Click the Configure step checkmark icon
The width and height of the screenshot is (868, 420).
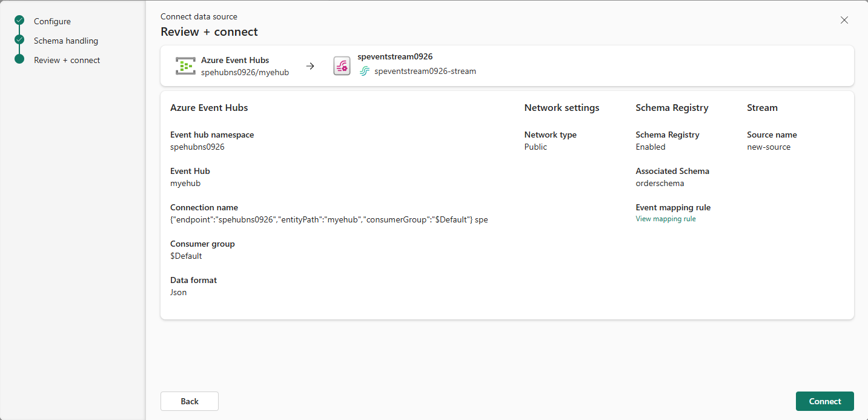(19, 21)
